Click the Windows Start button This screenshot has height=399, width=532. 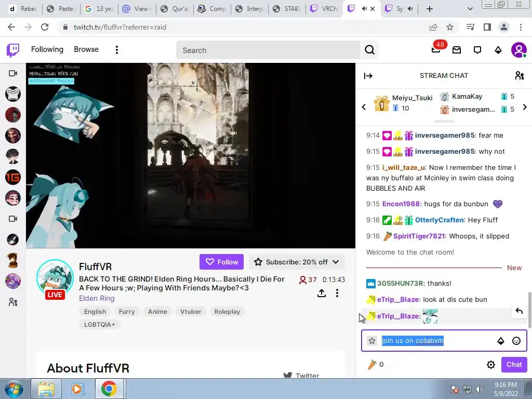[x=14, y=389]
